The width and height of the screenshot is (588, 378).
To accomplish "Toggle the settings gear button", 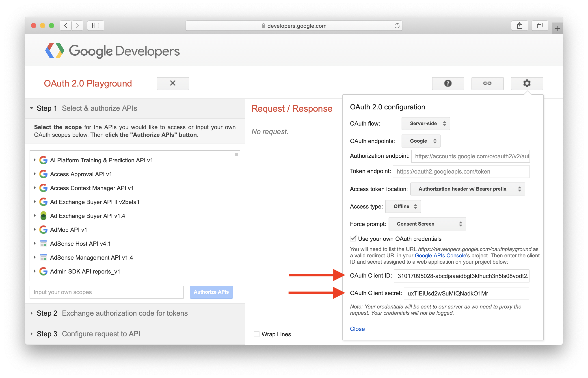I will click(527, 83).
